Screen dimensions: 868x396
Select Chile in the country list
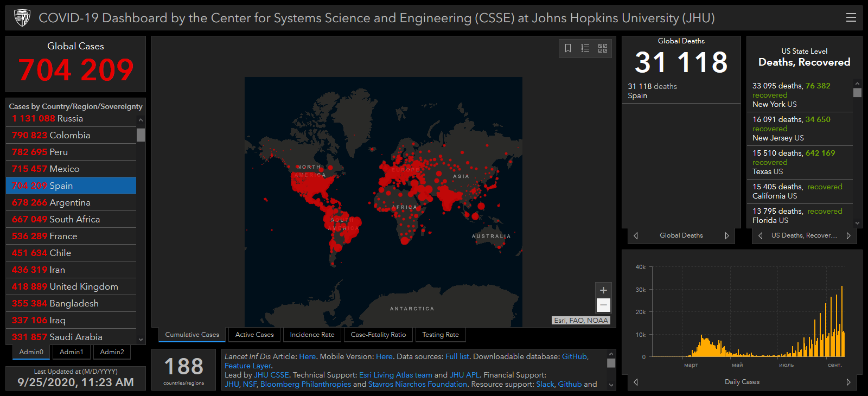(x=71, y=253)
